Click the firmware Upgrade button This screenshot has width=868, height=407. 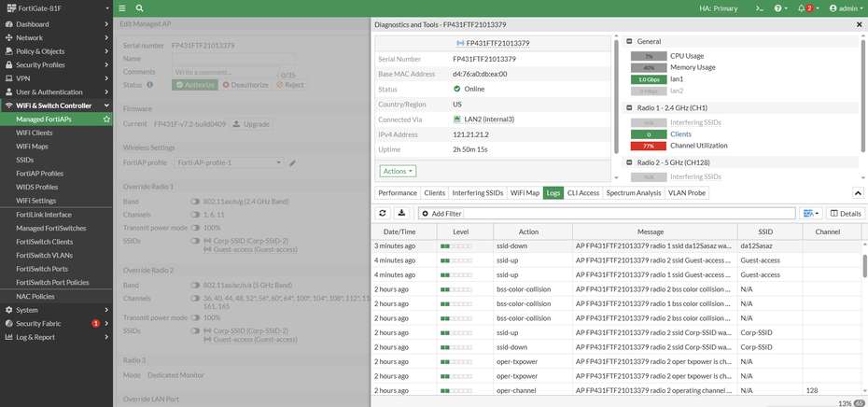251,124
